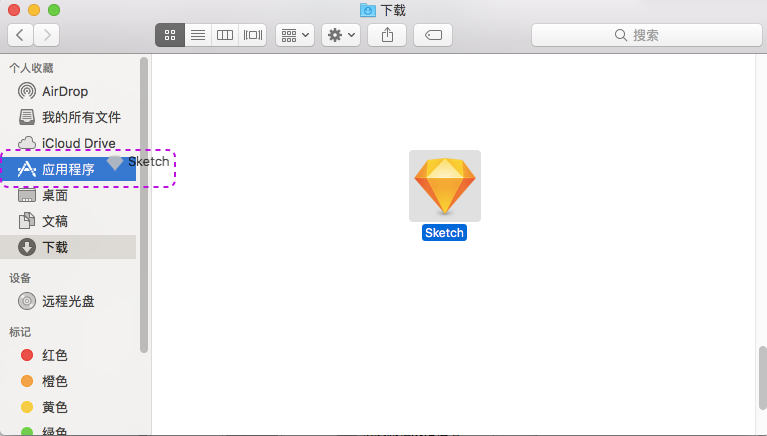This screenshot has width=767, height=436.
Task: Switch to list view
Action: click(x=198, y=35)
